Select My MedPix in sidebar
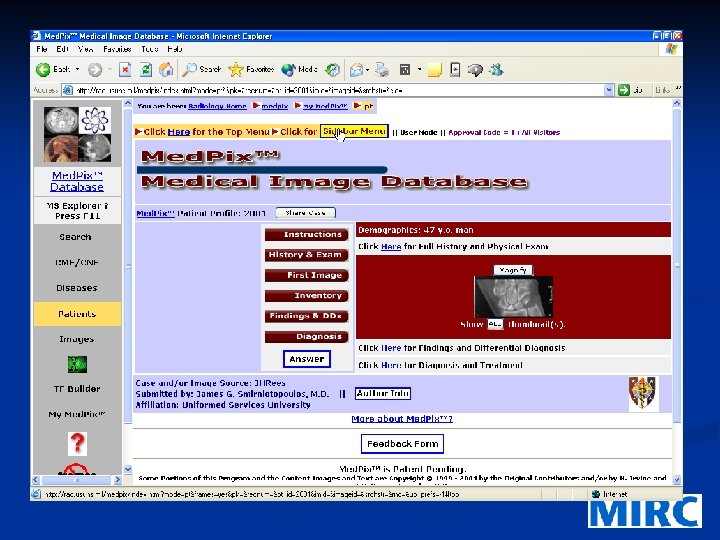Screen dimensions: 720x540 pos(77,414)
